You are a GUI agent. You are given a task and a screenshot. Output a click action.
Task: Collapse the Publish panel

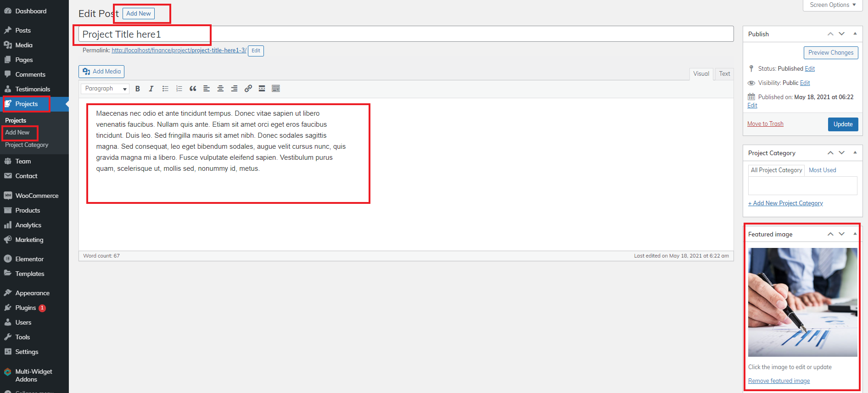(x=855, y=34)
